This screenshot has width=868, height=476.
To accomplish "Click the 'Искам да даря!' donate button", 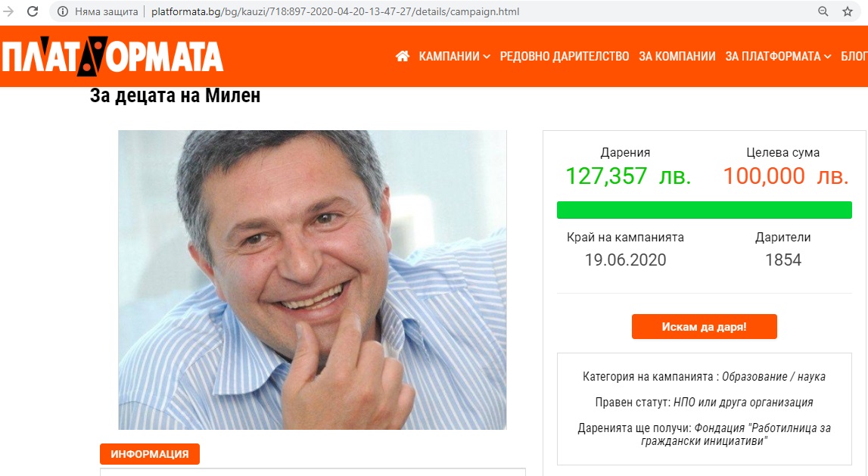I will (x=704, y=327).
